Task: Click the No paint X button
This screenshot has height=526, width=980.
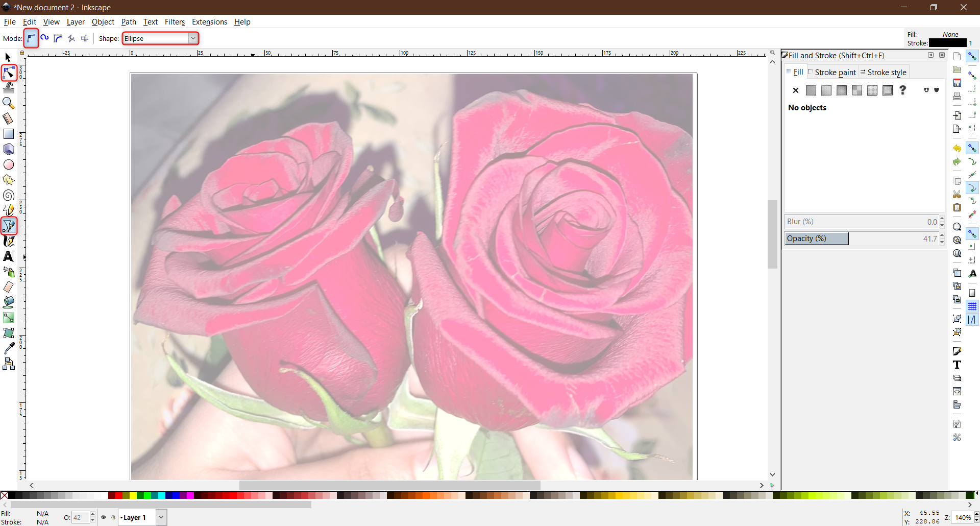Action: click(795, 90)
